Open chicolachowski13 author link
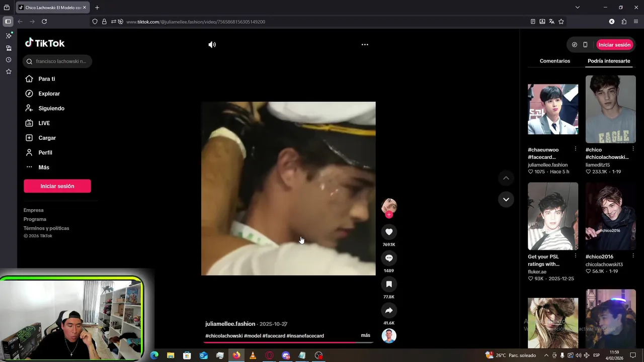The image size is (644, 362). 604,264
